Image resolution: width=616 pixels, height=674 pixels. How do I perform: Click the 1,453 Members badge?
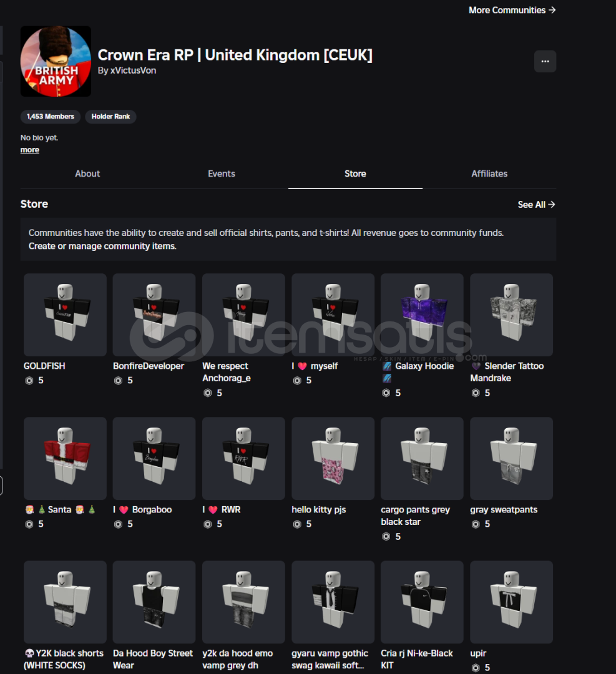51,117
